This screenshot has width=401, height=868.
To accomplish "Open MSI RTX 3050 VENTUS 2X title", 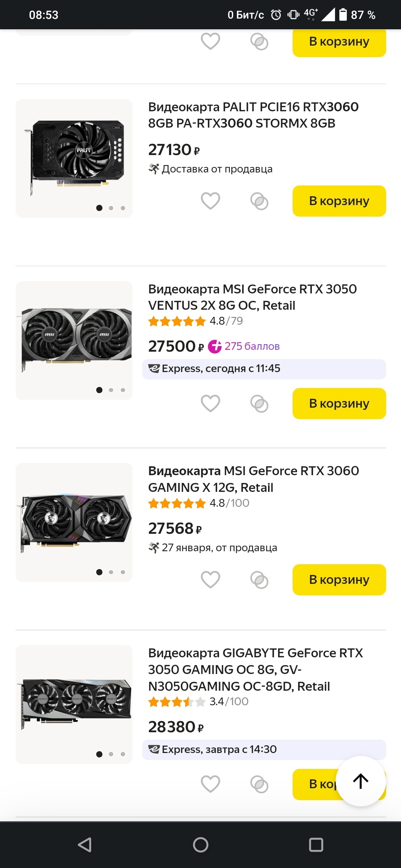I will pos(252,297).
